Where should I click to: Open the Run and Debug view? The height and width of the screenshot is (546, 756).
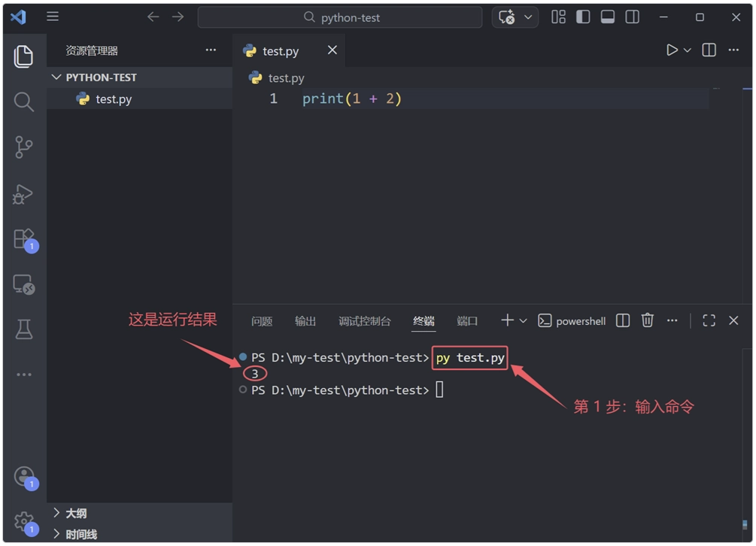click(23, 193)
